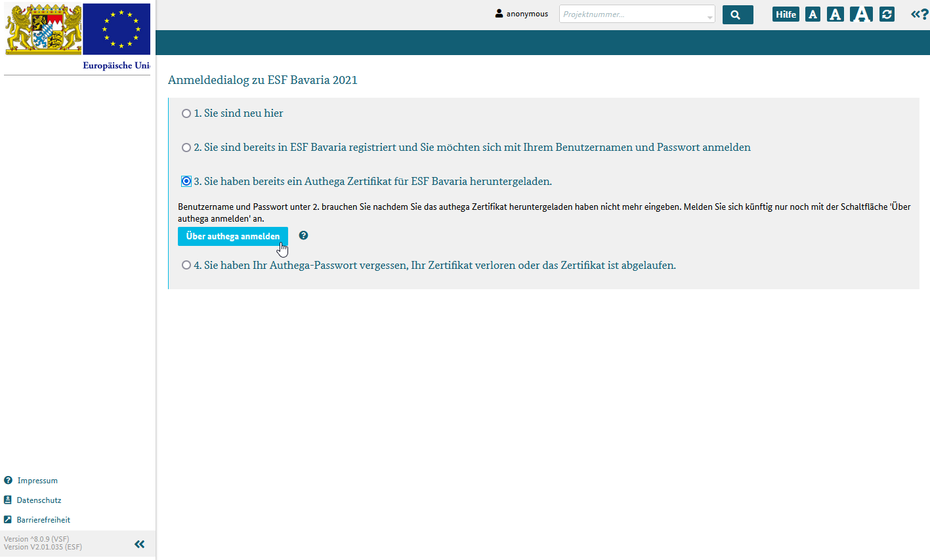Click the Europäische Union caption text

pyautogui.click(x=116, y=66)
